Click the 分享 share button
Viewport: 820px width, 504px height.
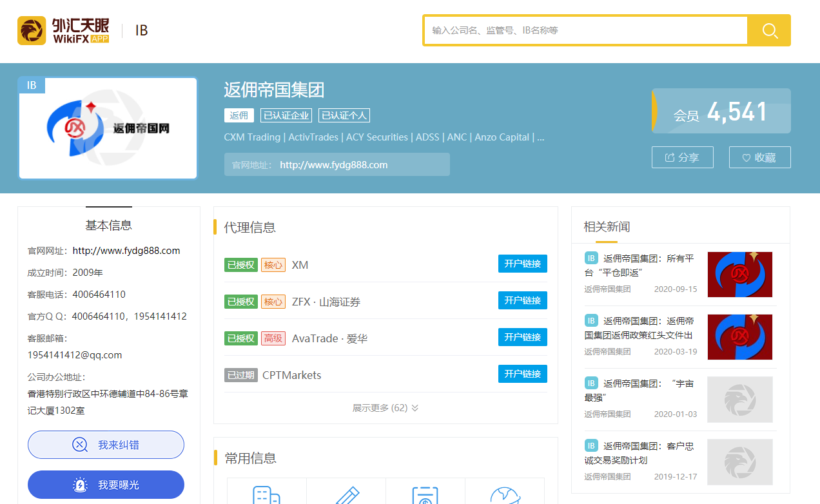(x=683, y=157)
